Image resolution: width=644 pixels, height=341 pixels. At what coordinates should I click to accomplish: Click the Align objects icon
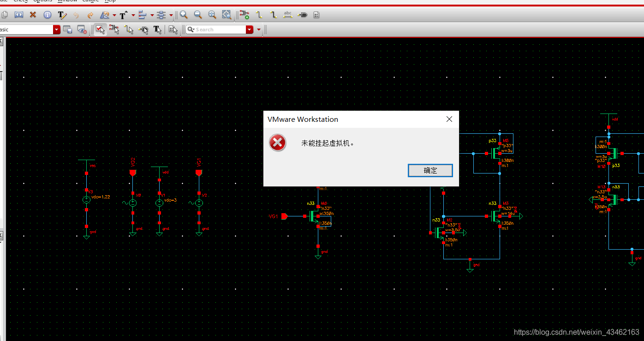142,15
